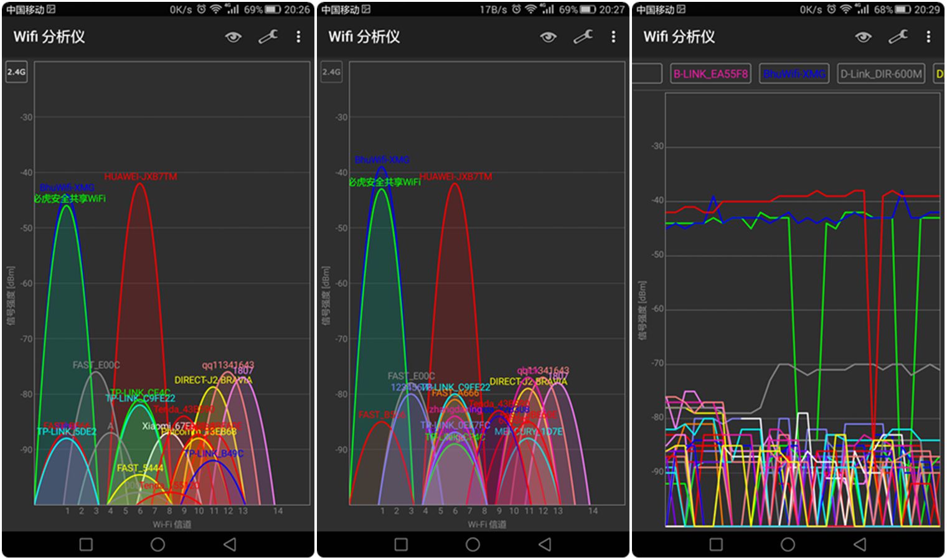Select the B-LINK_EA55F8 network tab
Screen dimensions: 947x560
(710, 74)
